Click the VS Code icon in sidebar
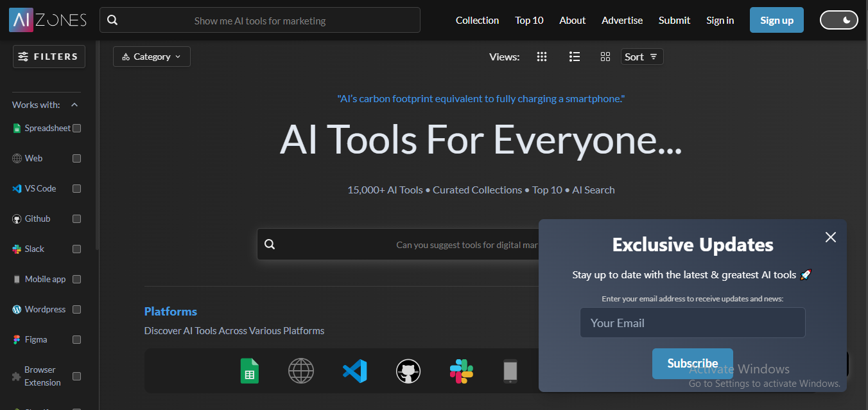This screenshot has height=410, width=868. (17, 188)
